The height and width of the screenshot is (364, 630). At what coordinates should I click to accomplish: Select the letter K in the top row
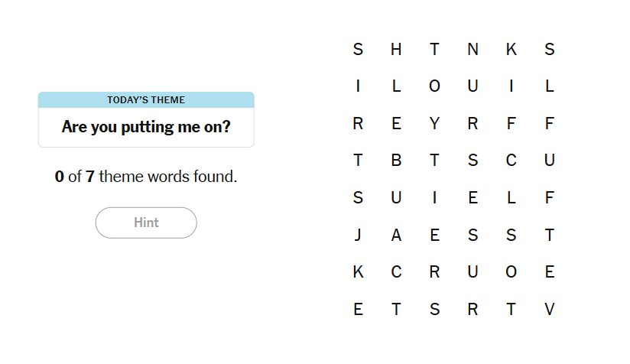[x=511, y=50]
